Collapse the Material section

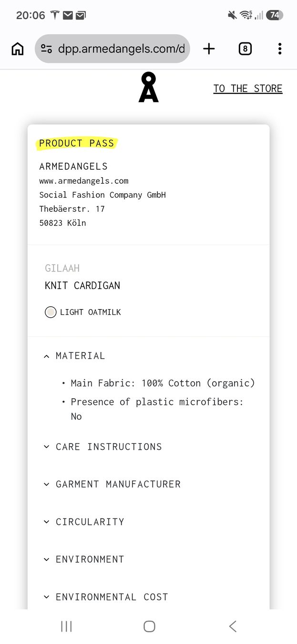pos(74,356)
